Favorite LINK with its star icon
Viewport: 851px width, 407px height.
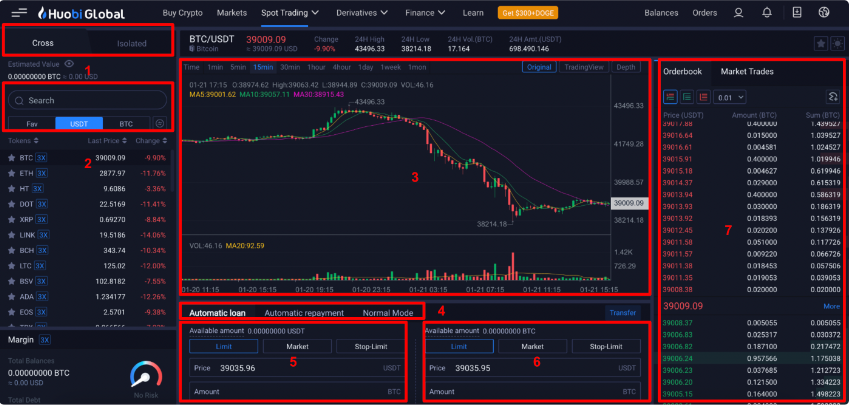pyautogui.click(x=11, y=235)
